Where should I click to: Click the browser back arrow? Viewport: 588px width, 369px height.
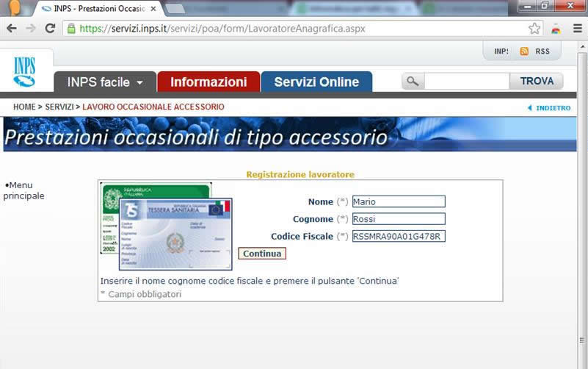pyautogui.click(x=12, y=29)
